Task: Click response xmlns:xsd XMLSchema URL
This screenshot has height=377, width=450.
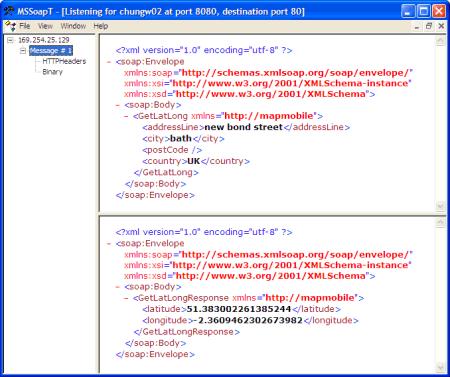Action: [271, 276]
